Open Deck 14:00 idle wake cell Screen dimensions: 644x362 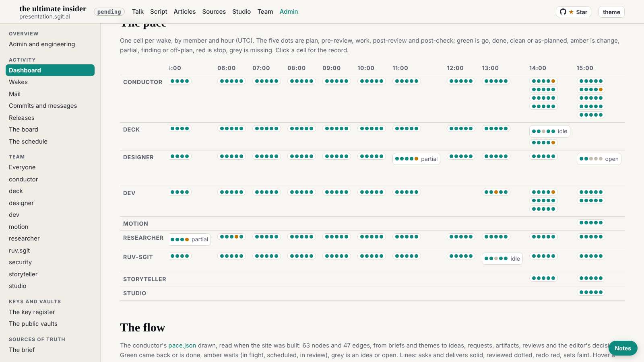point(549,131)
